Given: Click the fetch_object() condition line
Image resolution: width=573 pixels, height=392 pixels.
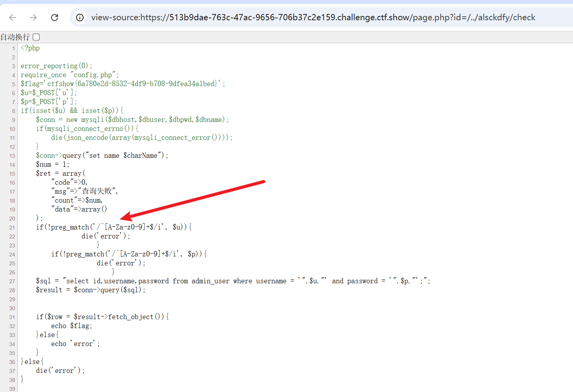Looking at the screenshot, I should click(x=102, y=317).
